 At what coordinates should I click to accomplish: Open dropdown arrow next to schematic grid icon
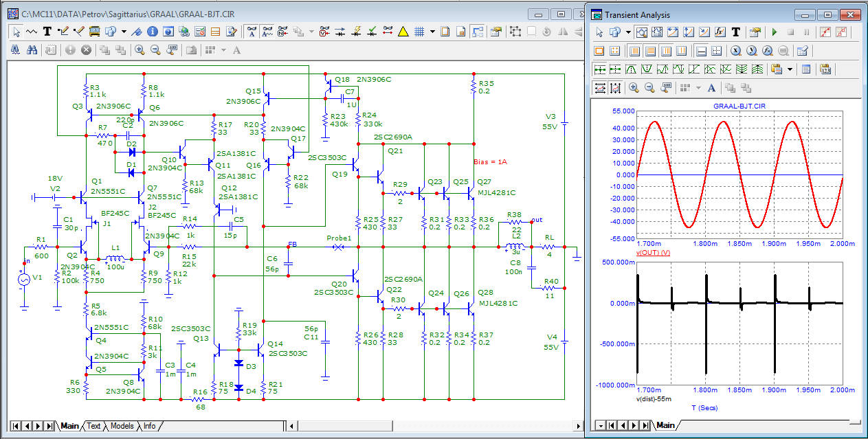coord(432,32)
